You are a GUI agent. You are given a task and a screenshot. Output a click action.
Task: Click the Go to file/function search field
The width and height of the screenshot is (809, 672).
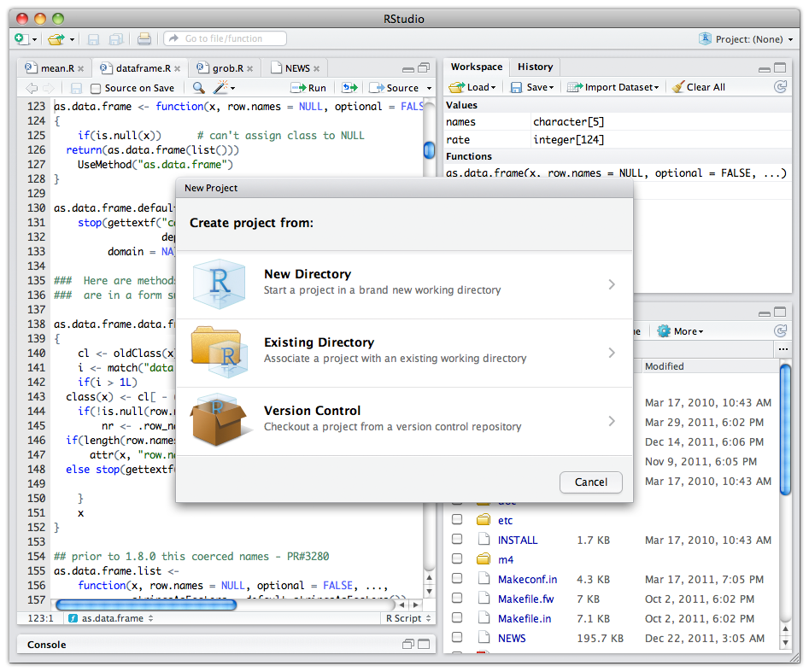225,38
